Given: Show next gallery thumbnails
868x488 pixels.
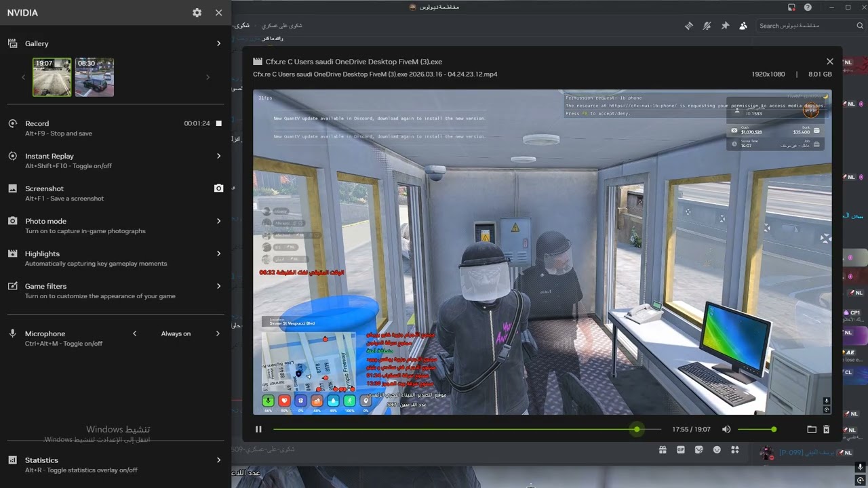Looking at the screenshot, I should coord(208,77).
